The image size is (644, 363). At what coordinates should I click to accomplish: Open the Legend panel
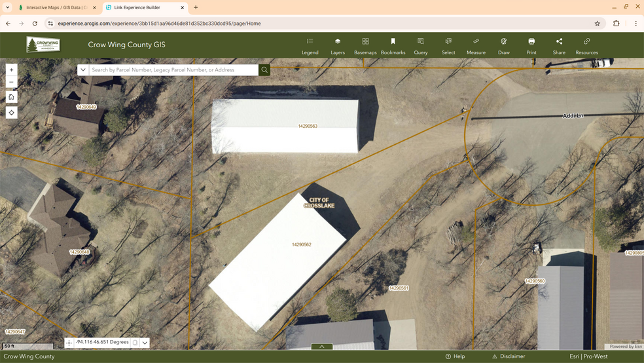click(310, 45)
